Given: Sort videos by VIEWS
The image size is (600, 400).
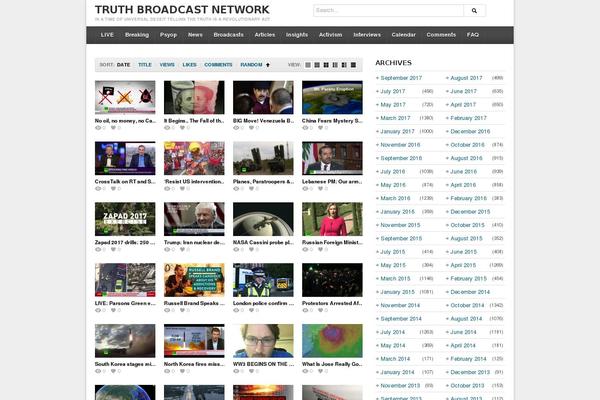Looking at the screenshot, I should (167, 65).
